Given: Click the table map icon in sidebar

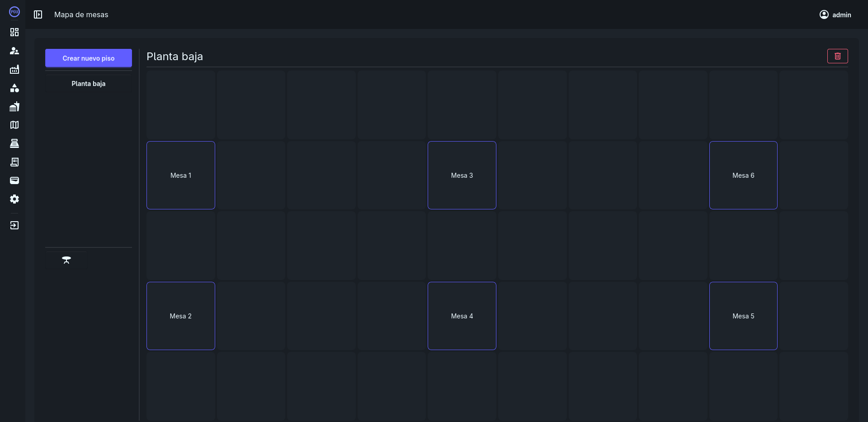Looking at the screenshot, I should 14,125.
